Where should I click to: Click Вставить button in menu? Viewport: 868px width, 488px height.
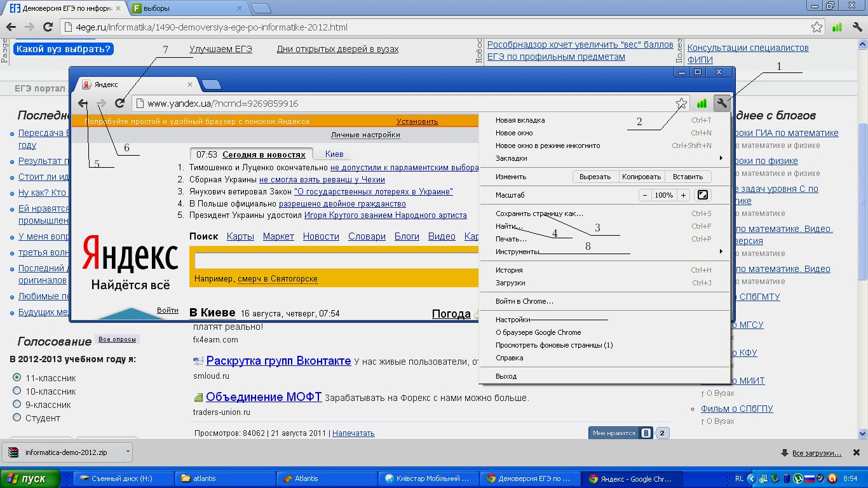pyautogui.click(x=688, y=177)
